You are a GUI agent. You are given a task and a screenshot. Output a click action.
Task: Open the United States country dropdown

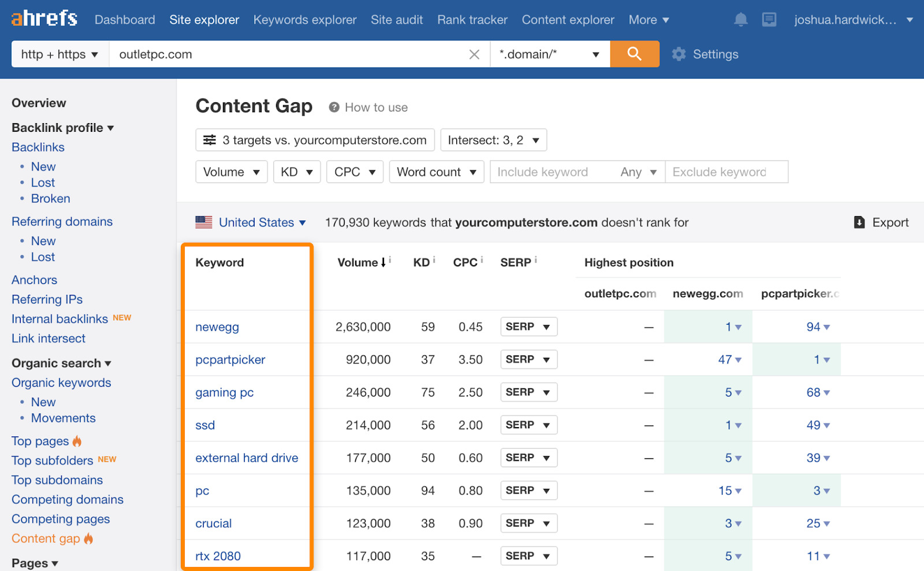click(x=262, y=223)
